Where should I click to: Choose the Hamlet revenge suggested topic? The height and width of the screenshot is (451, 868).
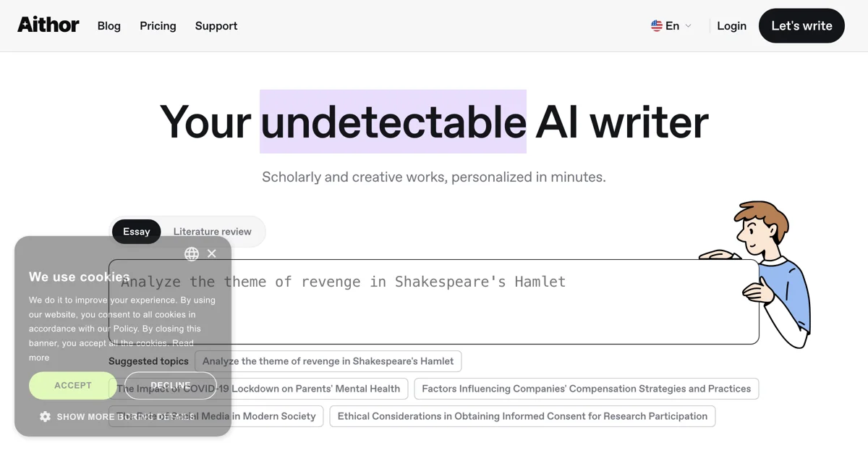328,361
